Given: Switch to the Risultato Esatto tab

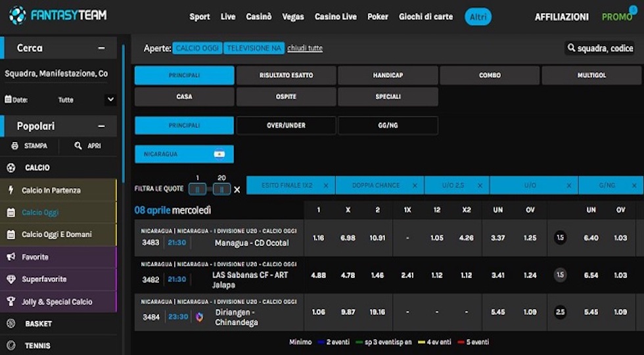Looking at the screenshot, I should [286, 76].
